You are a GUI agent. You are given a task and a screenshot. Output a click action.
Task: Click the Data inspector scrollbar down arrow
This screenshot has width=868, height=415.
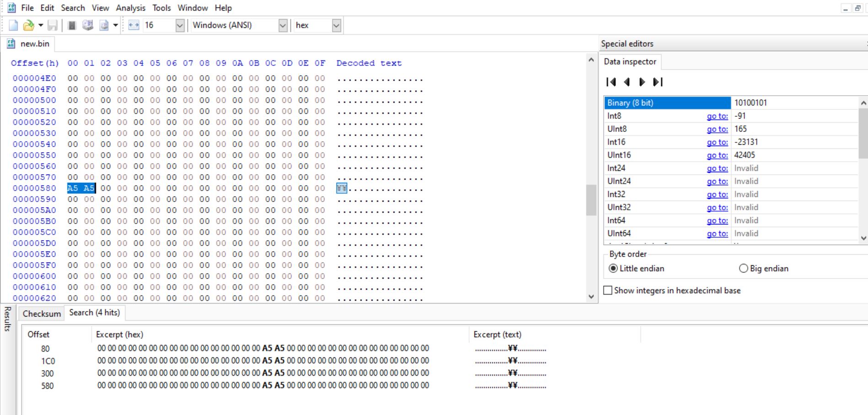click(x=863, y=238)
